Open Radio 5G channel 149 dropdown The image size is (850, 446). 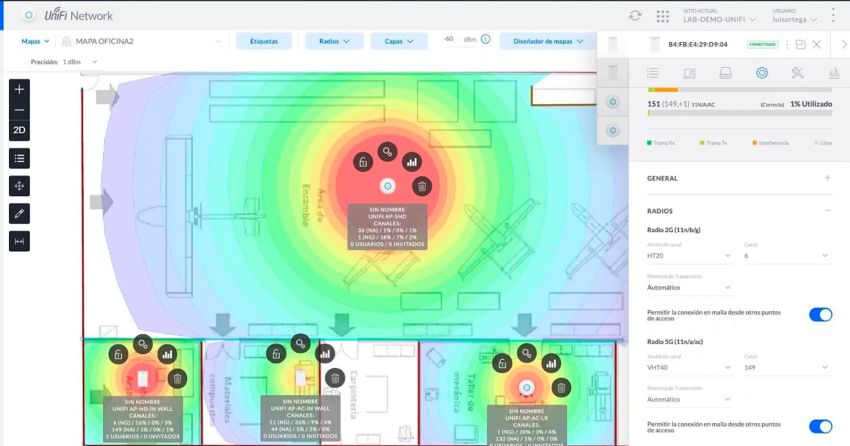tap(787, 367)
